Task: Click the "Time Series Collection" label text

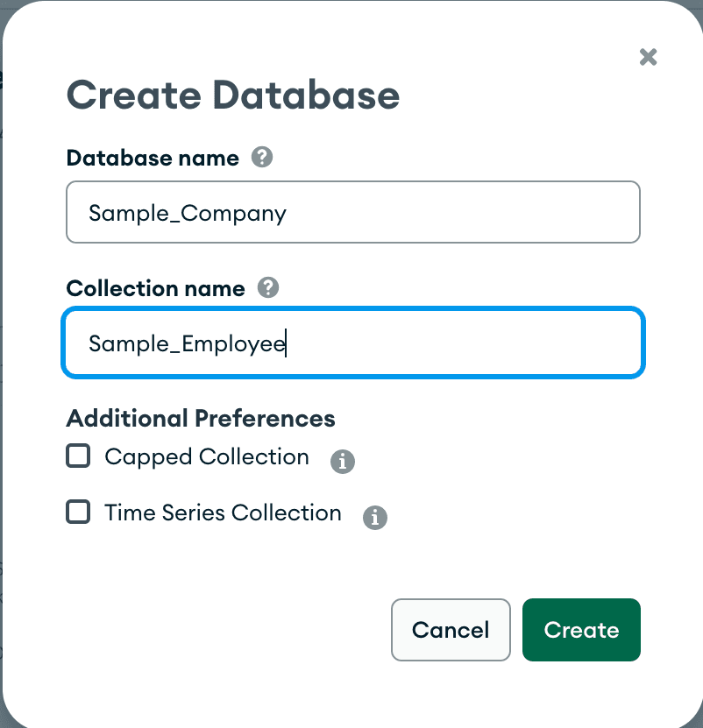Action: coord(223,513)
